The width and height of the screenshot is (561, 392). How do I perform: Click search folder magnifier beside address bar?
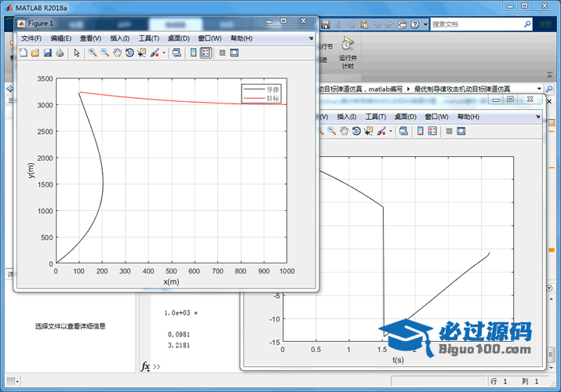click(549, 89)
